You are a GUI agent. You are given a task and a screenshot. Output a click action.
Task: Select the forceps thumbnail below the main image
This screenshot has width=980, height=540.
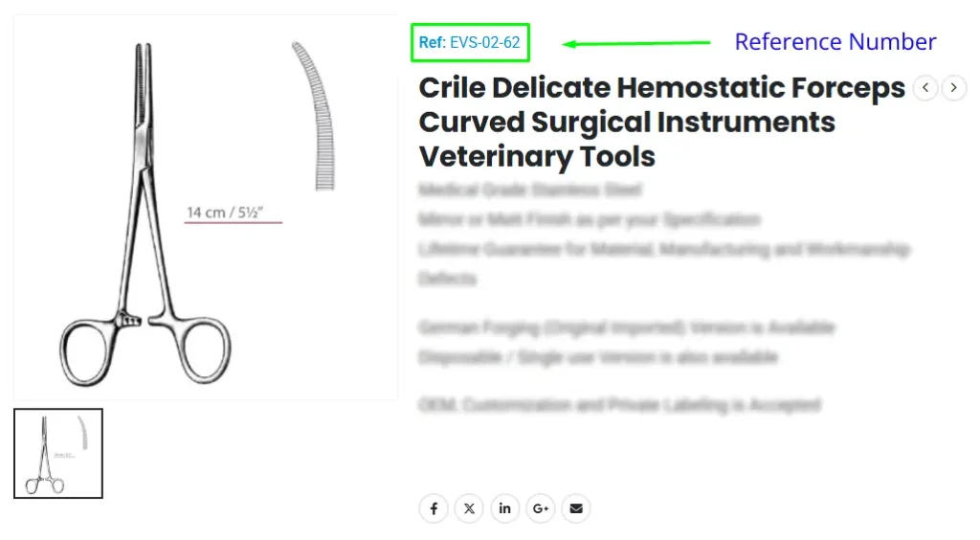click(58, 454)
